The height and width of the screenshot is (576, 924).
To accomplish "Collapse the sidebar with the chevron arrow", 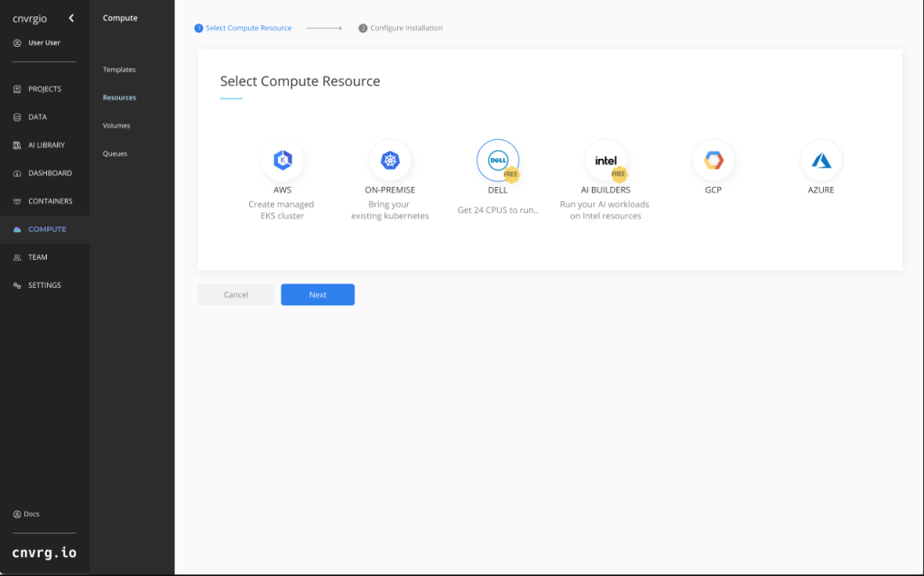I will 71,18.
